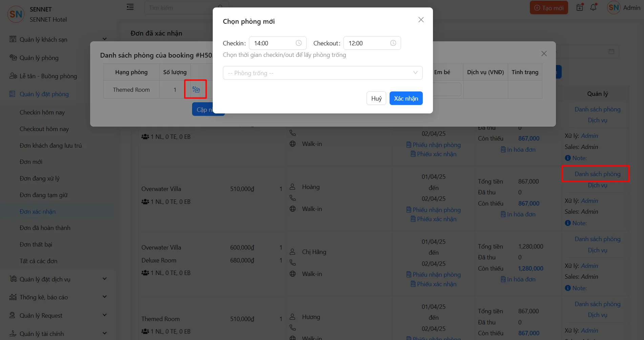Open the Phòng trống dropdown
Screen dimensions: 644x340
(323, 73)
